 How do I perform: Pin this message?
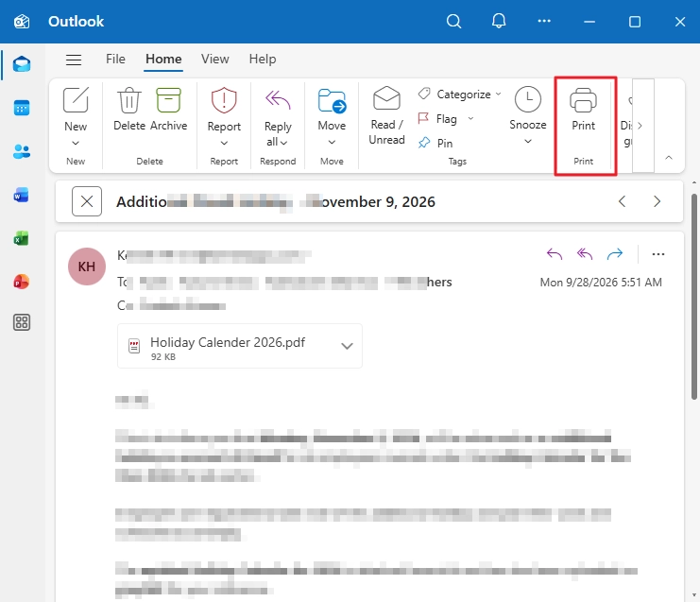tap(435, 143)
